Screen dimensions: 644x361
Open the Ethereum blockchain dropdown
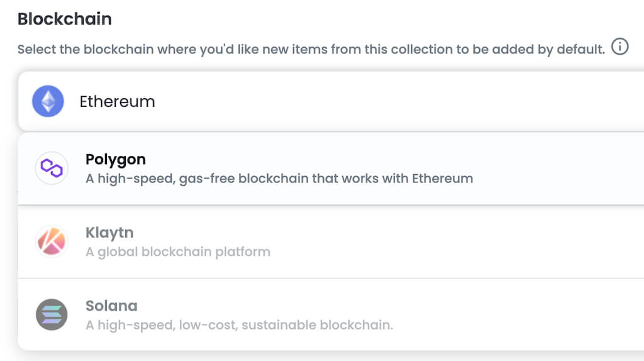click(331, 101)
